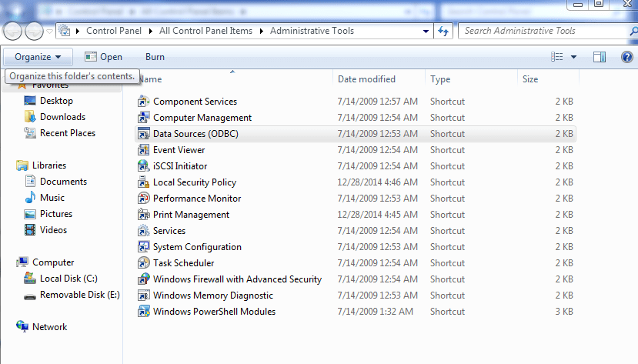Select the Windows Memory Diagnostic icon

coord(143,296)
